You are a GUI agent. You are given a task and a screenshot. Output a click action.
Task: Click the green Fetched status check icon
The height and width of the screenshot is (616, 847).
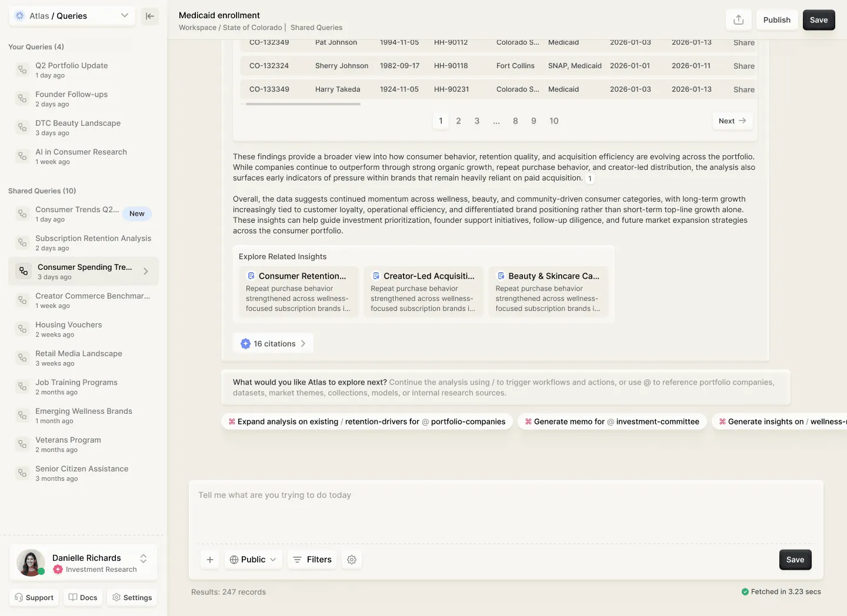(745, 592)
